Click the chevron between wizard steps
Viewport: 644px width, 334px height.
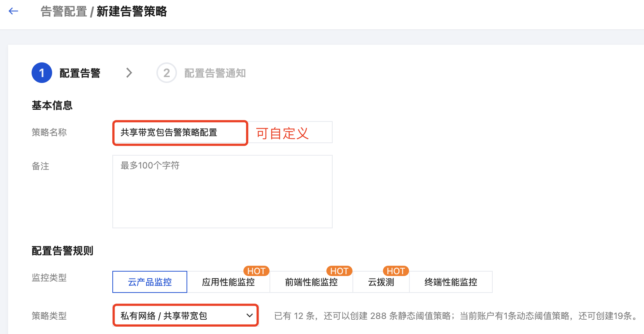point(129,73)
